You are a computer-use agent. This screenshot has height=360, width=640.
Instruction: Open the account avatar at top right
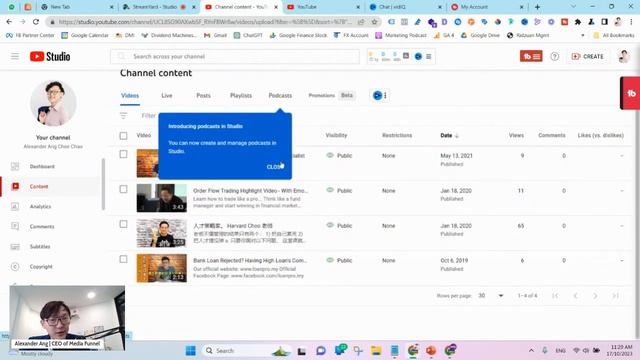pos(624,56)
